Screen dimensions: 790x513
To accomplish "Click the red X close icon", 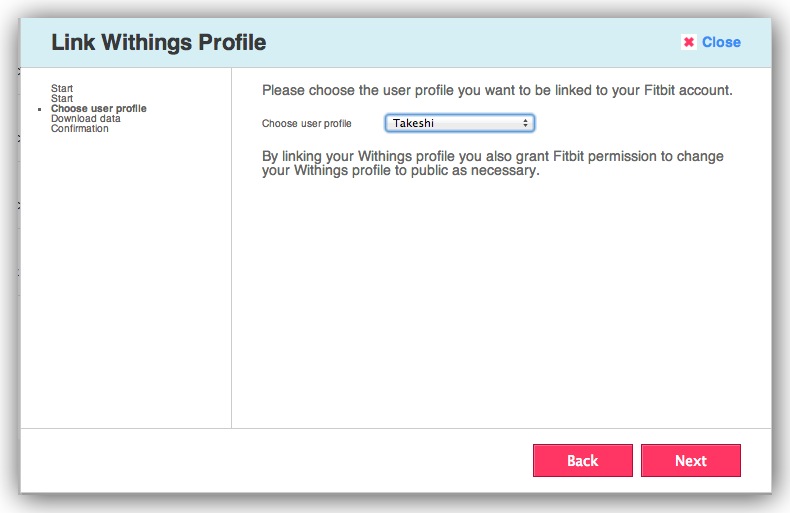I will click(688, 42).
